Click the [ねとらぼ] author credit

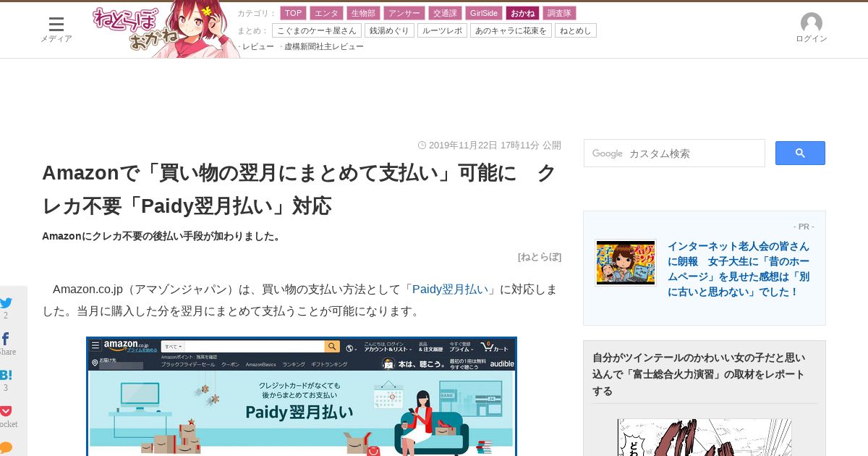tap(540, 256)
